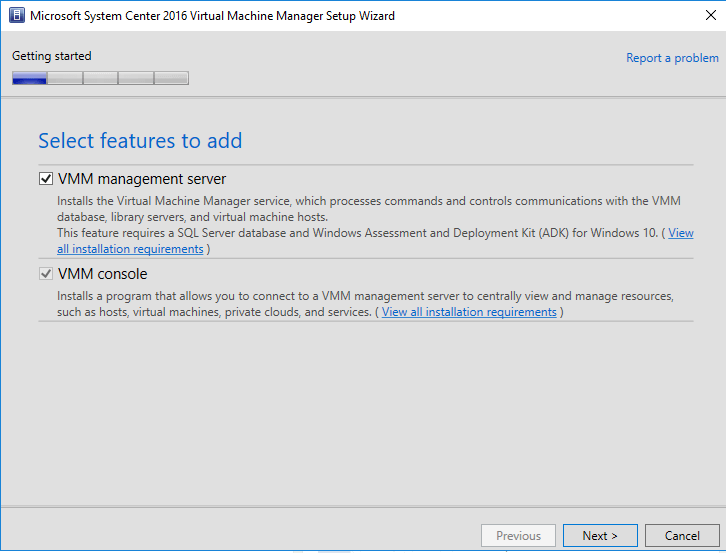Click the wizard window title text
Image resolution: width=726 pixels, height=553 pixels.
(213, 16)
